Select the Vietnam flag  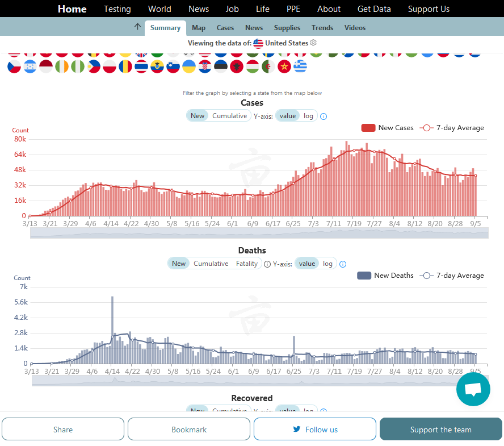pyautogui.click(x=284, y=66)
